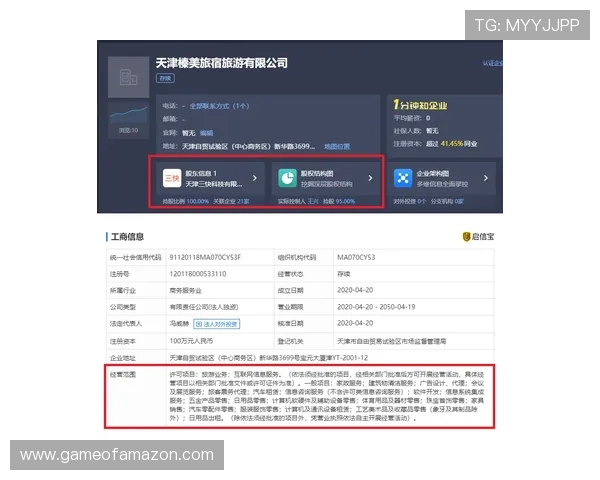Click the 分支机构 0家 text

click(x=447, y=201)
